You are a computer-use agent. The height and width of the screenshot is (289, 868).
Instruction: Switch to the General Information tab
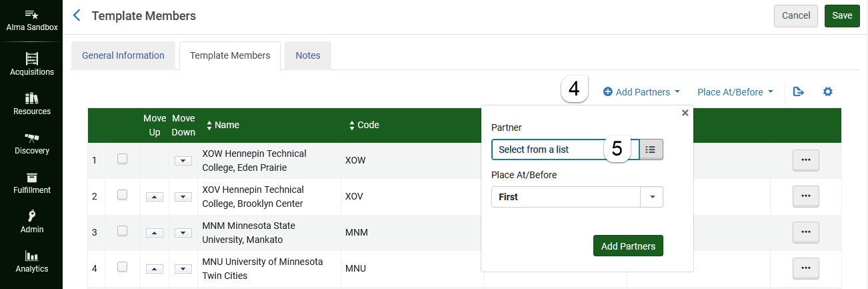point(123,55)
